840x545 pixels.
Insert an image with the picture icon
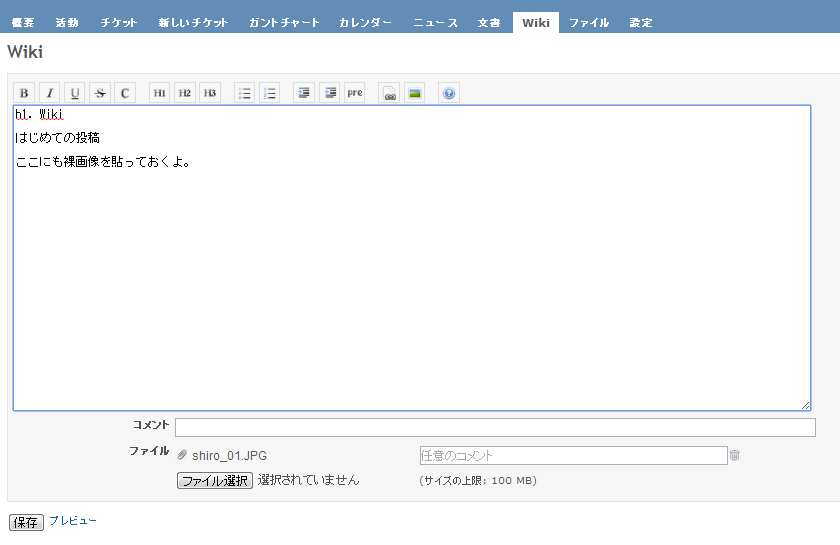click(414, 93)
